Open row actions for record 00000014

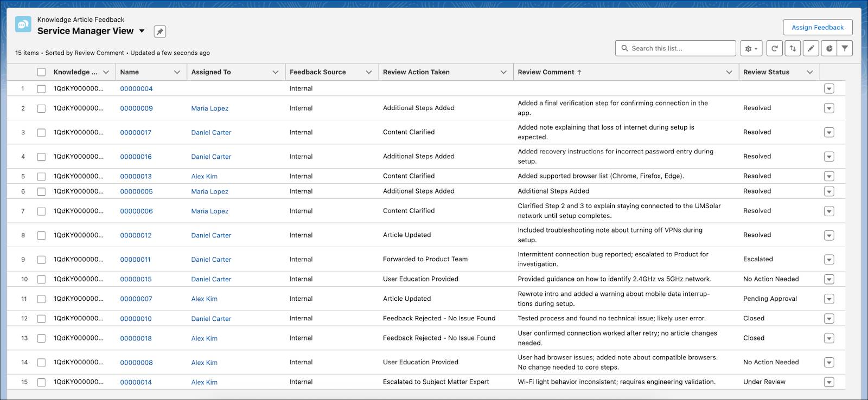tap(829, 382)
